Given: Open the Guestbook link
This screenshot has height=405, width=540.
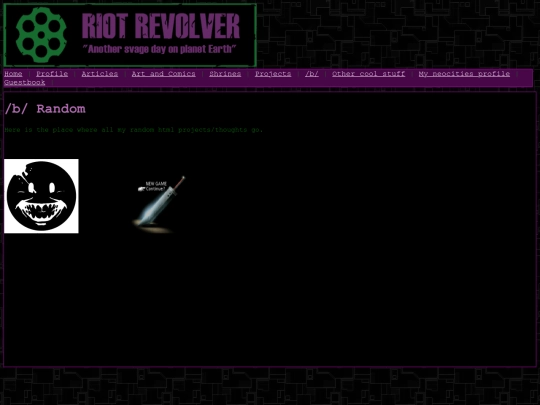Looking at the screenshot, I should [24, 83].
